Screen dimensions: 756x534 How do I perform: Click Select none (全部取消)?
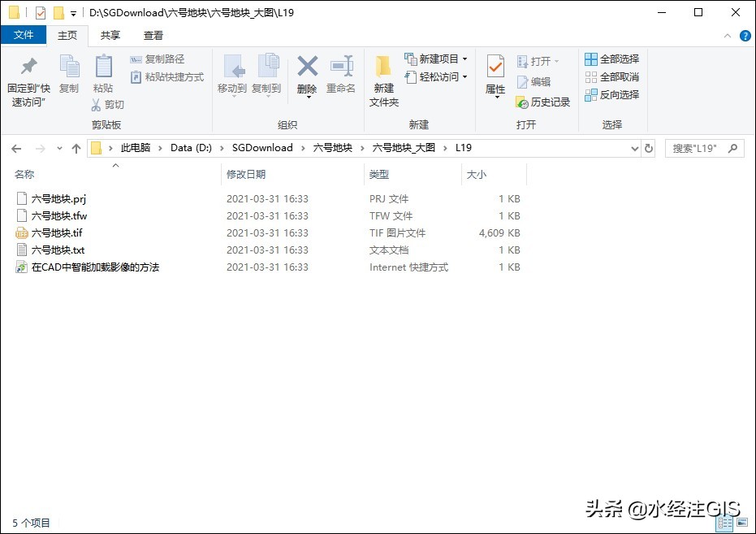pos(611,76)
